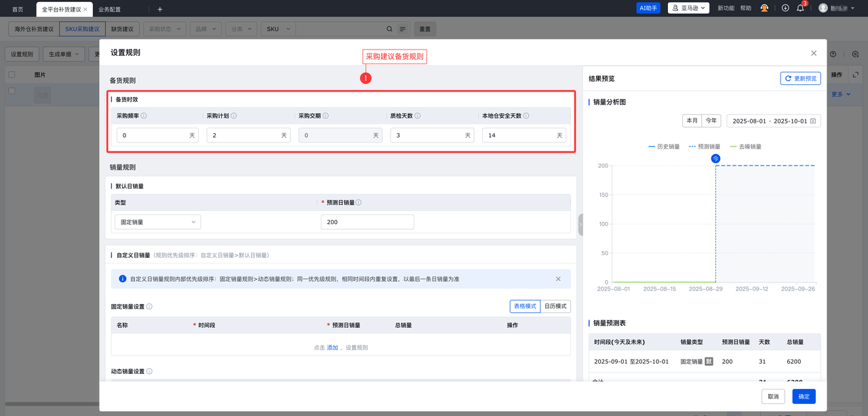Collapse the result preview panel handle

click(x=580, y=225)
